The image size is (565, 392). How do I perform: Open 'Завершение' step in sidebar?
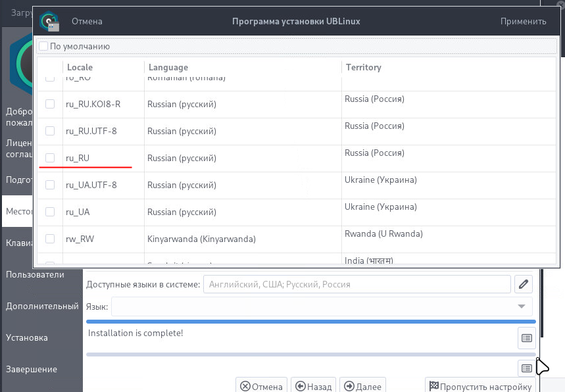point(32,369)
